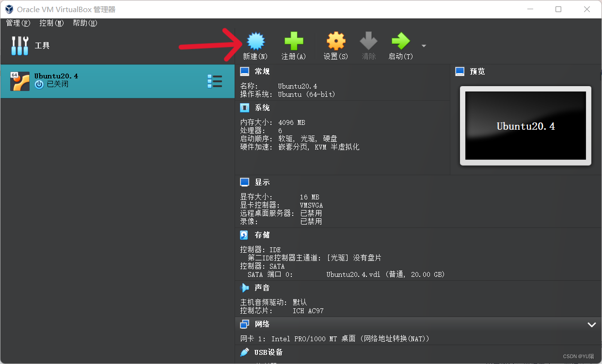Image resolution: width=602 pixels, height=364 pixels.
Task: Click the remote desktop server value 已禁用
Action: pyautogui.click(x=311, y=213)
